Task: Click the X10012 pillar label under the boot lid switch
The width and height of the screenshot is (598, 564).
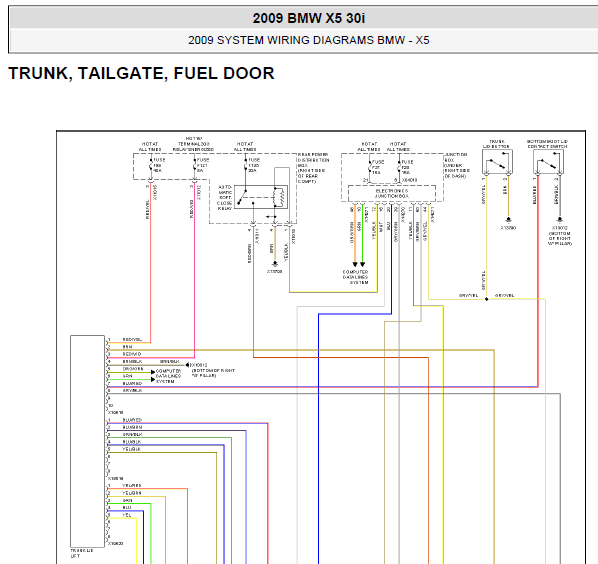Action: [559, 235]
